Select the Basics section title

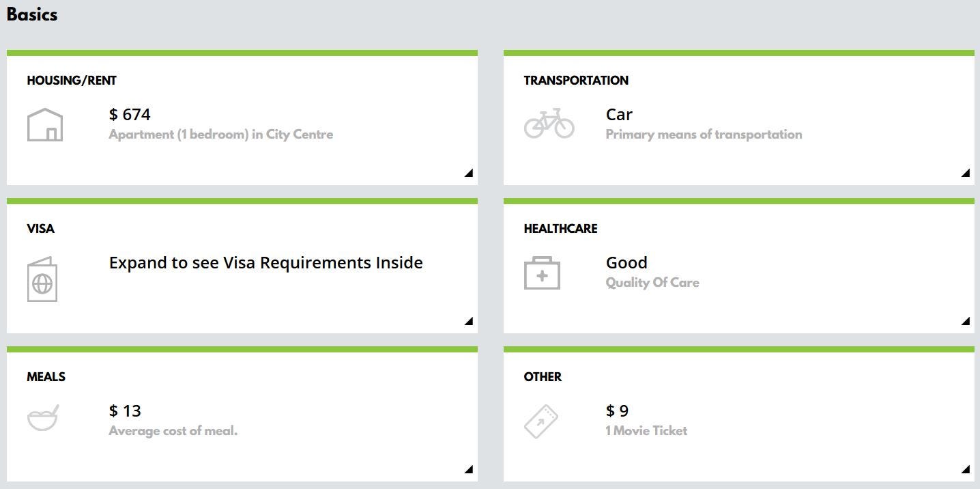coord(32,15)
